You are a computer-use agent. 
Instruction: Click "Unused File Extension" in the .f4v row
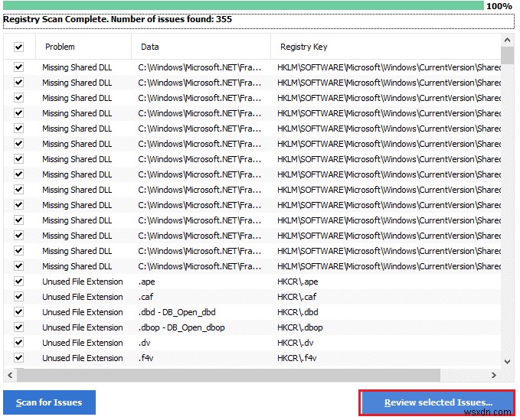pyautogui.click(x=83, y=358)
